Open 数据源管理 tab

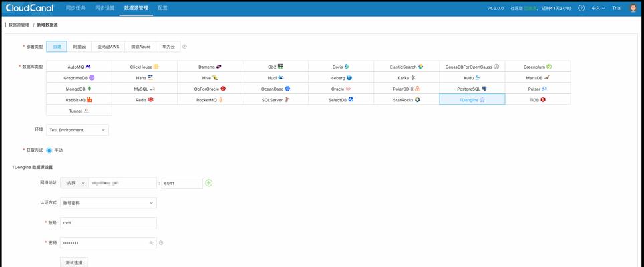(x=136, y=8)
